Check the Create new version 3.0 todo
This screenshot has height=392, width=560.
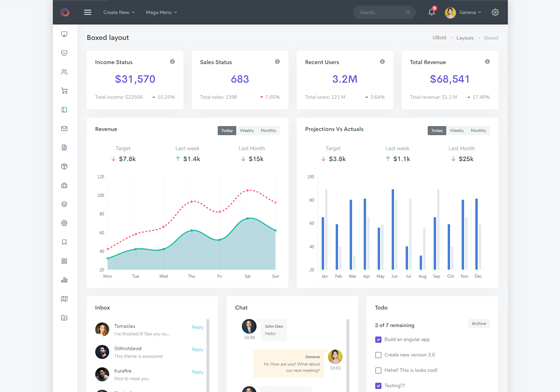(378, 355)
